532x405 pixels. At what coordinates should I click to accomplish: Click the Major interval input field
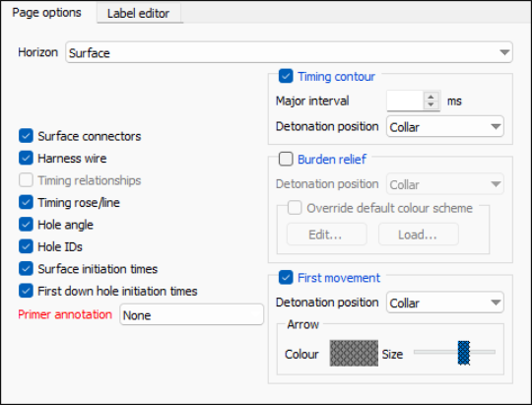405,101
